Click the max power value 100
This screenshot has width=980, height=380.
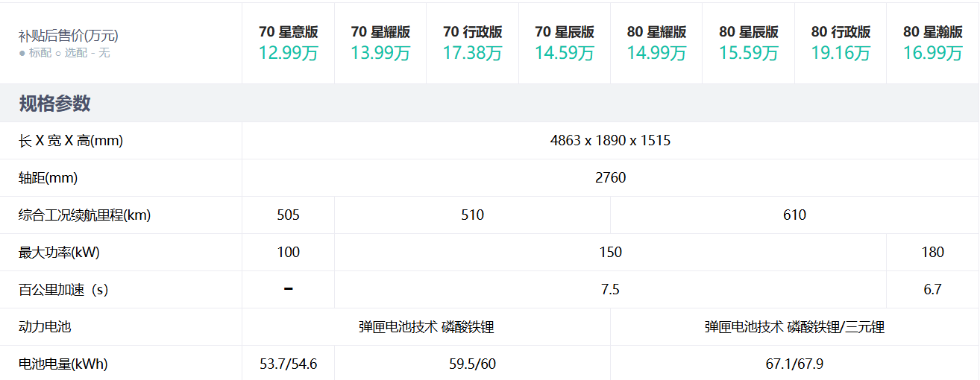tap(288, 252)
